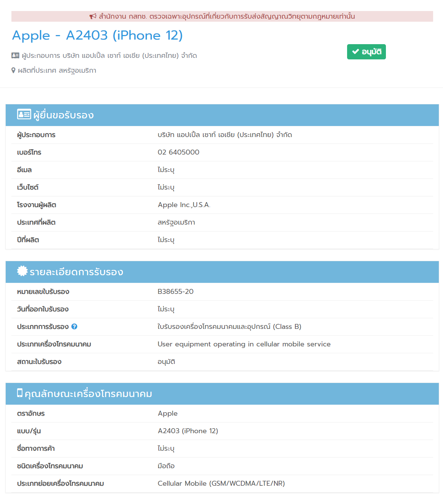Click the ผลิตที่ประเทศ สหรัฐอเมริกา subtitle text
443x504 pixels.
pos(57,70)
